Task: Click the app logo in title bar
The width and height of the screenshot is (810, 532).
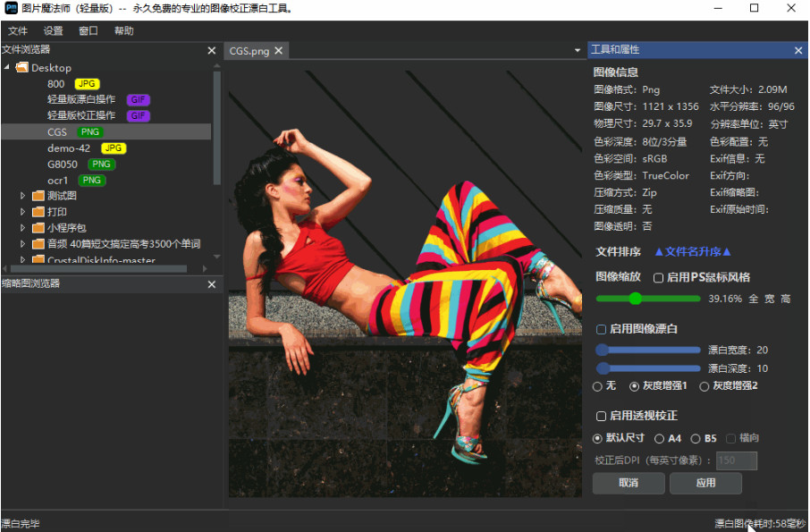Action: pos(11,8)
